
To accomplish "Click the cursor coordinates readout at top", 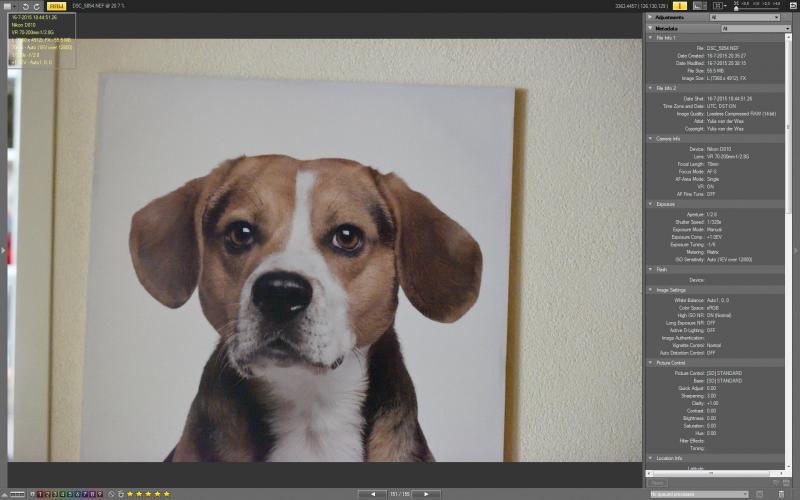I will click(641, 6).
